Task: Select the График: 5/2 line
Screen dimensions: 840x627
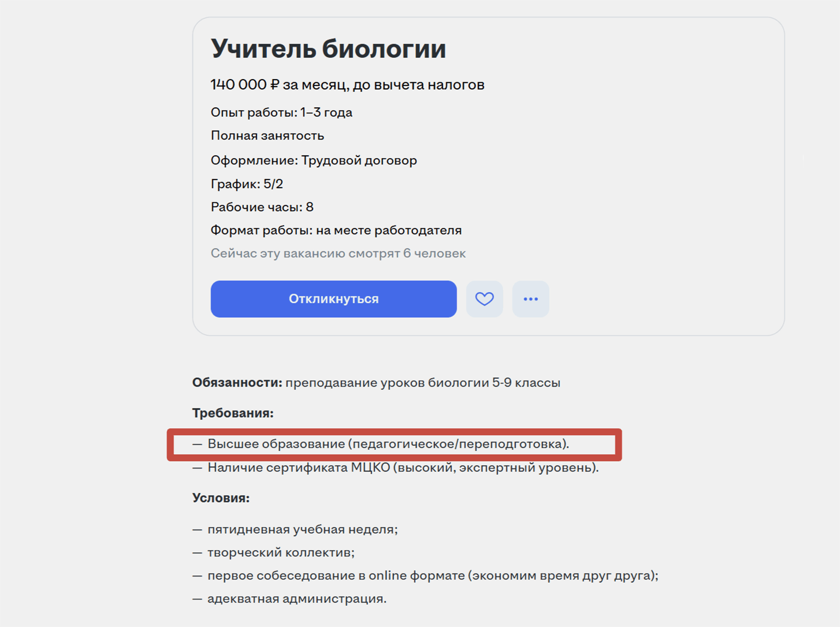Action: (247, 184)
